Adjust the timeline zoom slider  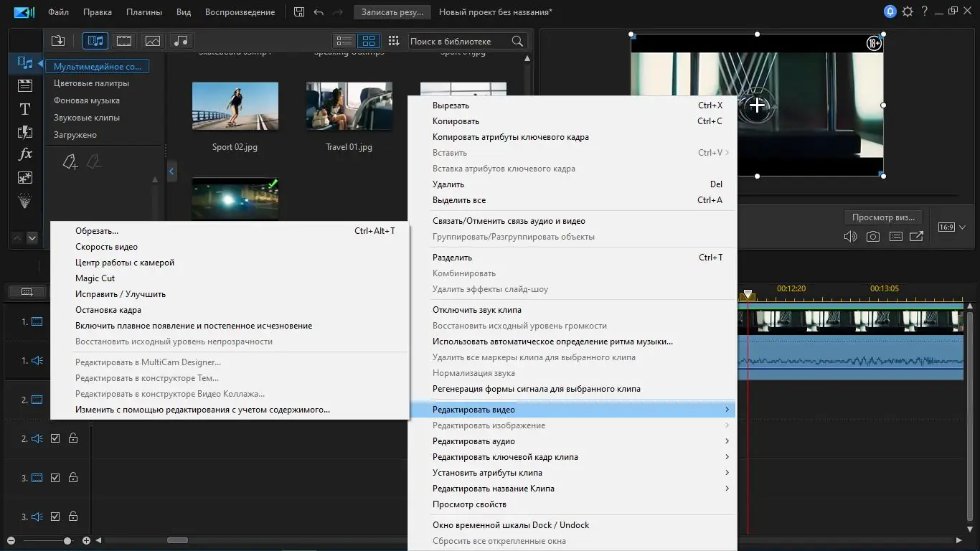click(67, 540)
